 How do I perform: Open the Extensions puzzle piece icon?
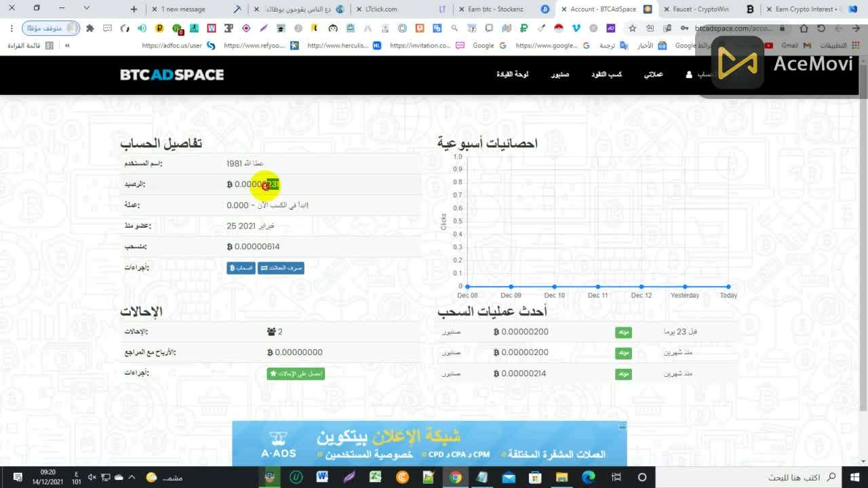pyautogui.click(x=90, y=28)
